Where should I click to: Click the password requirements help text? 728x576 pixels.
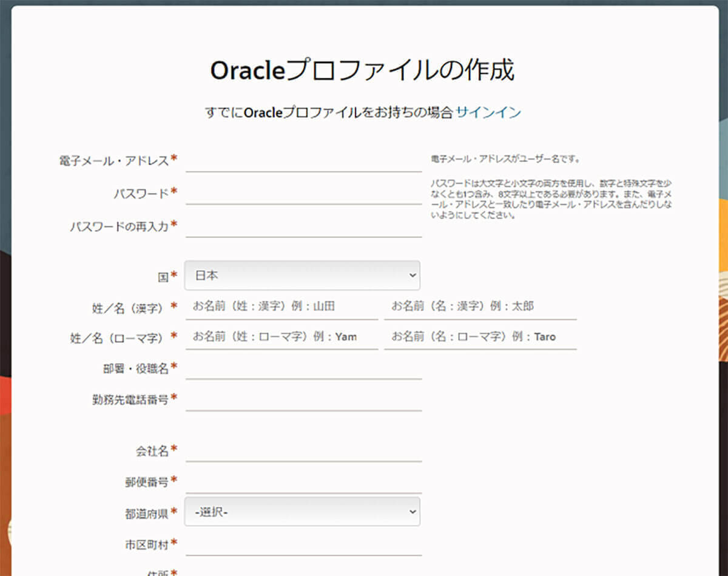pos(551,198)
